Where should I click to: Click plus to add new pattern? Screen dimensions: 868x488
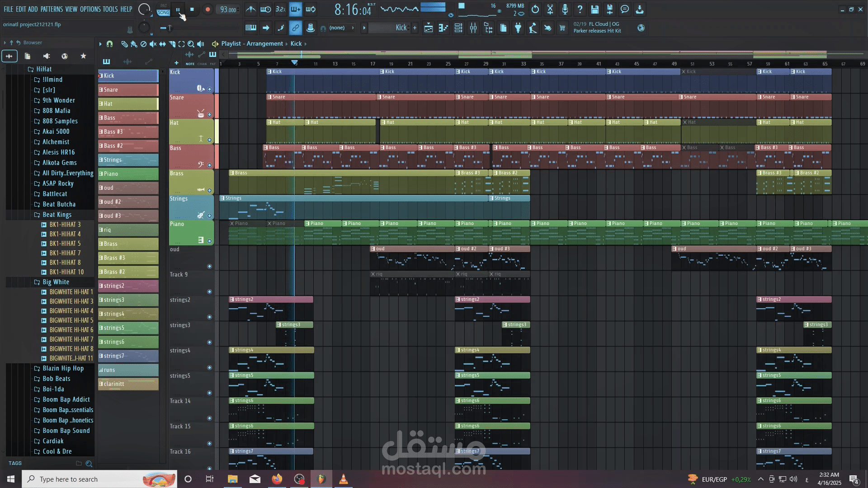point(415,28)
